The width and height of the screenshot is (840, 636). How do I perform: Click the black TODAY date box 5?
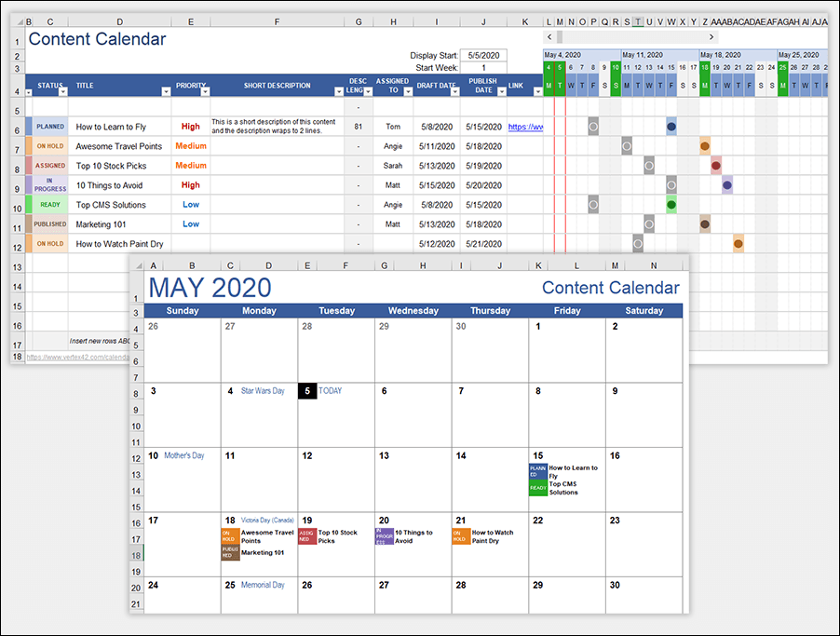[307, 391]
